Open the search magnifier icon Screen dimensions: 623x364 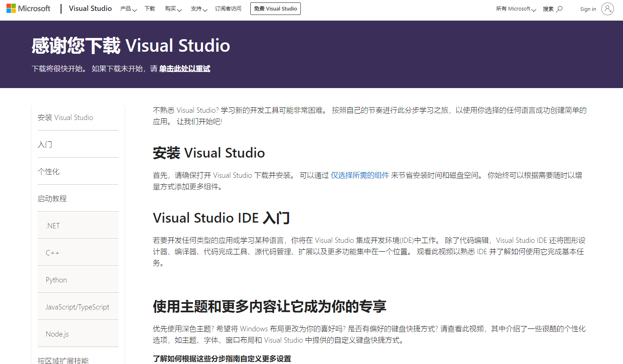[560, 9]
